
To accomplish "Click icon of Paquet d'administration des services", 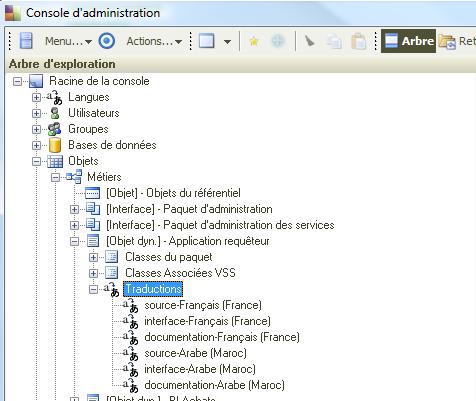I will tap(93, 225).
